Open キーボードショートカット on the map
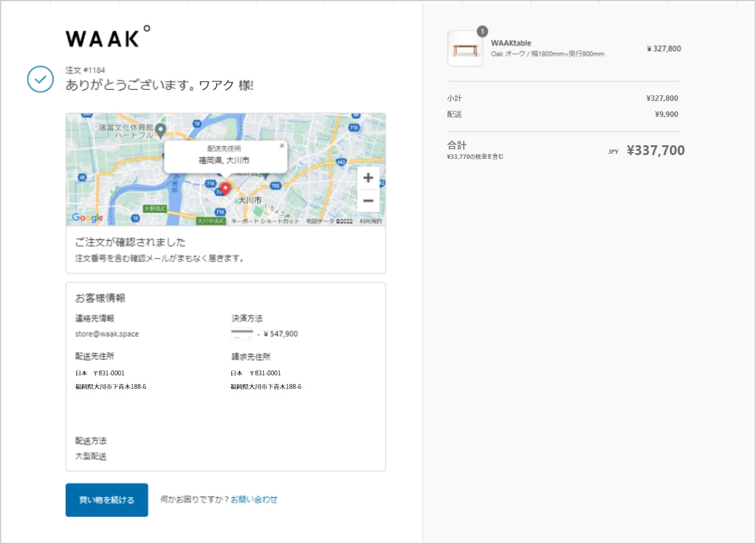The height and width of the screenshot is (544, 756). pos(265,222)
